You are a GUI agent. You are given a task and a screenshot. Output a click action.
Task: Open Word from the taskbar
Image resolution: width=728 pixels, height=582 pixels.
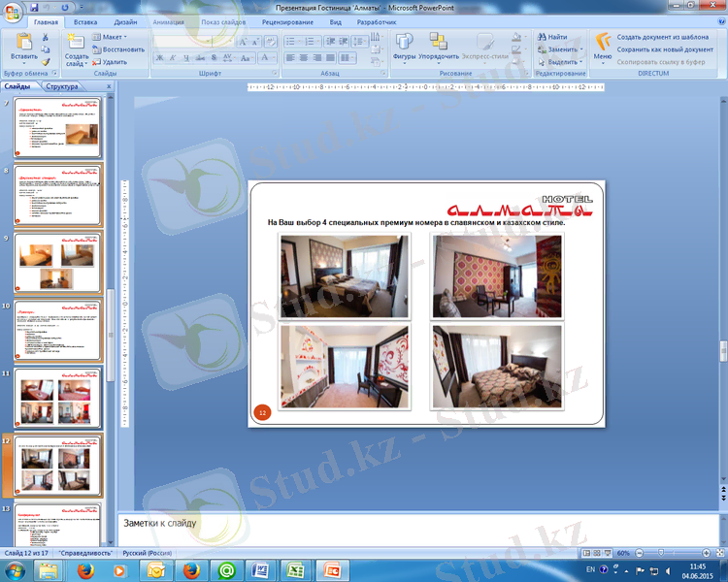[x=261, y=570]
